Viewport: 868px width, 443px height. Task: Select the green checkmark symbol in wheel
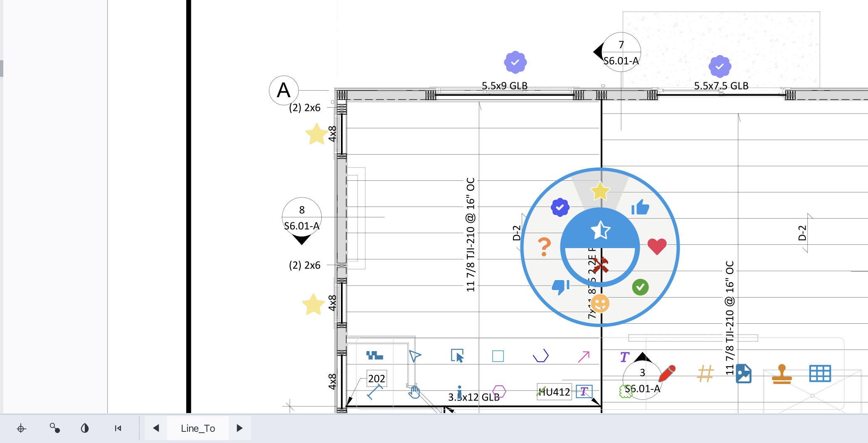640,287
